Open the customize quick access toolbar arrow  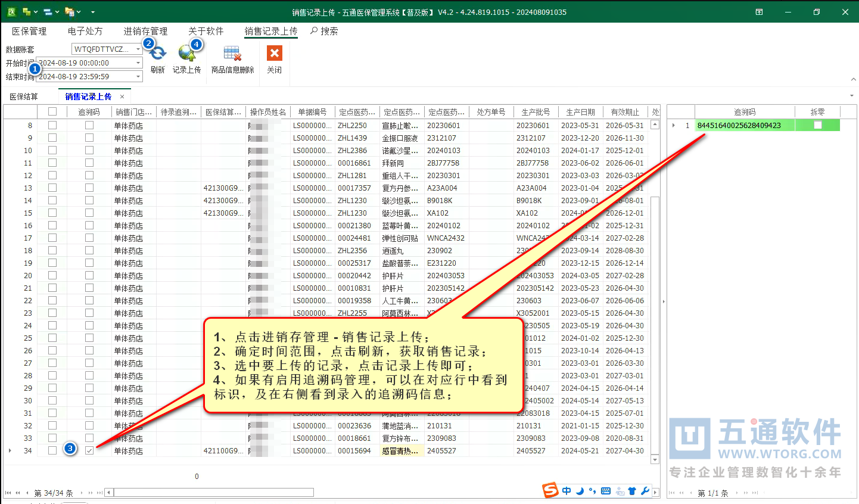[x=92, y=12]
